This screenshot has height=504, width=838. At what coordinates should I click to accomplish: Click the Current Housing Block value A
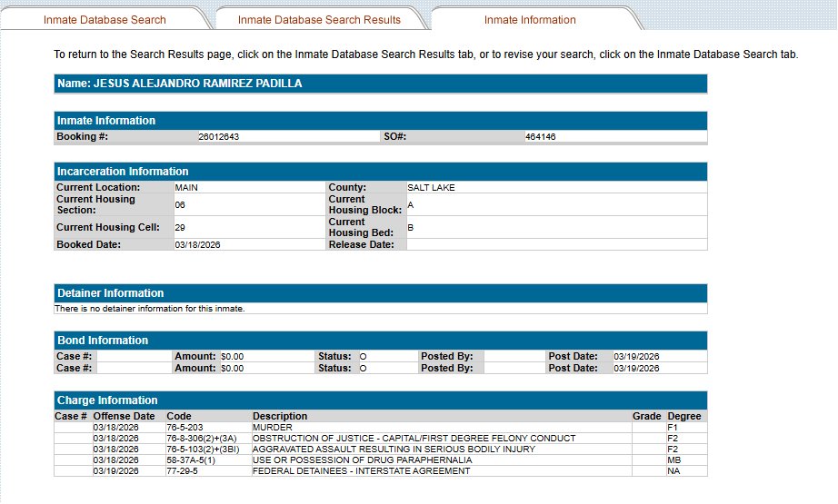[x=410, y=204]
